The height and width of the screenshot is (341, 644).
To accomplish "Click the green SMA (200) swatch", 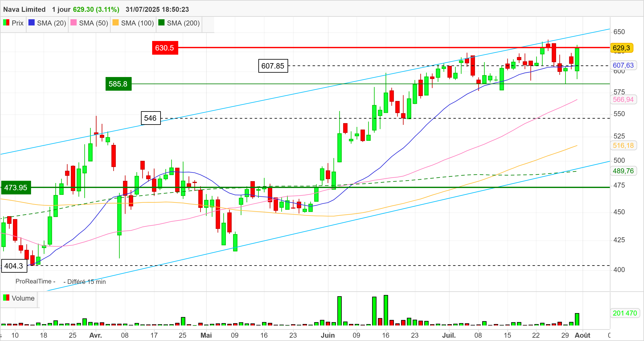I will 161,23.
